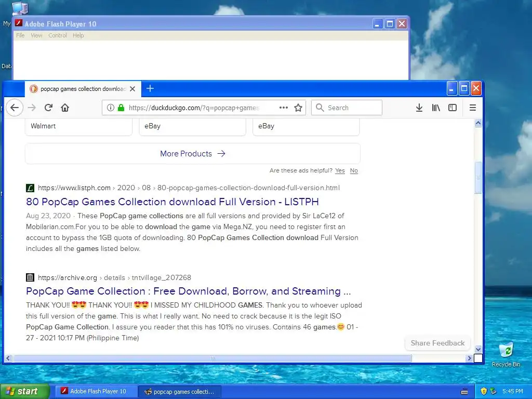532x399 pixels.
Task: Close the Adobe Flash Player window
Action: click(402, 24)
